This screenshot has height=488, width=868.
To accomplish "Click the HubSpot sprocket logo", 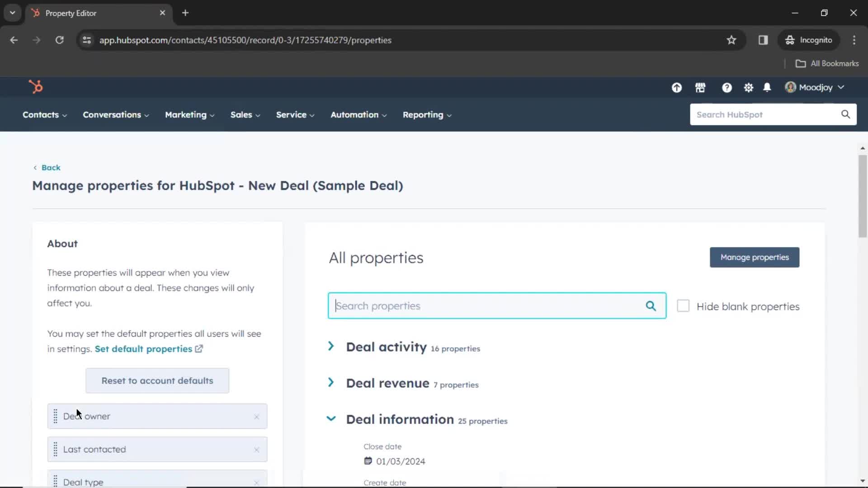I will [x=36, y=86].
